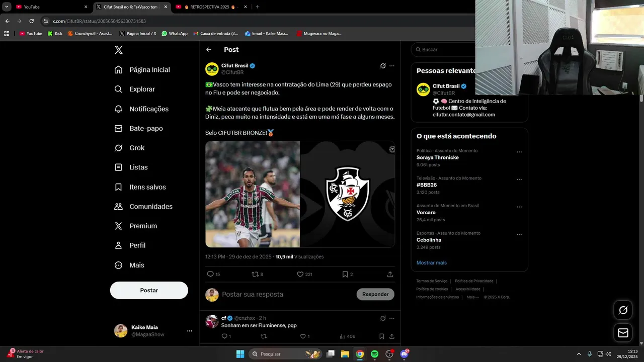Open the Vasco crest image
Image resolution: width=644 pixels, height=362 pixels.
tap(348, 194)
